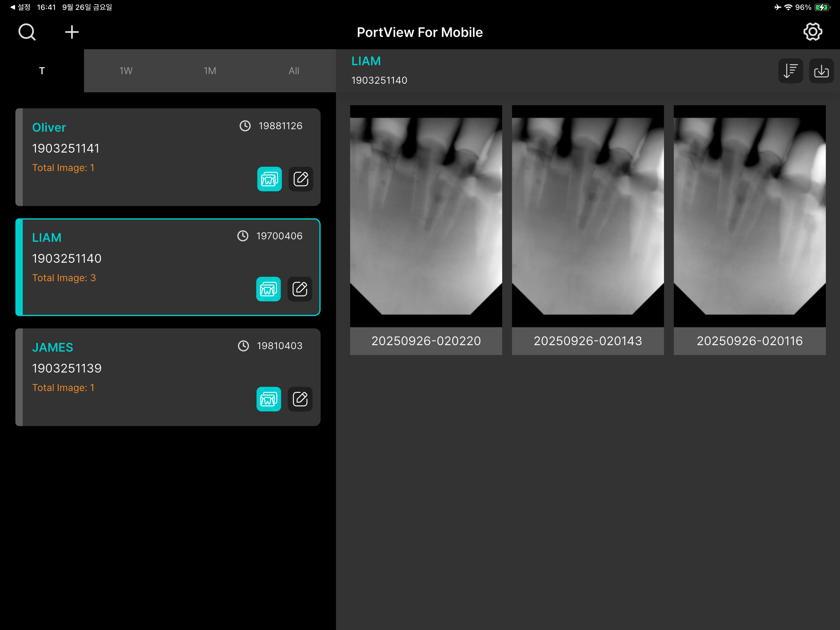This screenshot has width=840, height=630.
Task: Sort LIAM's images by order
Action: tap(790, 71)
